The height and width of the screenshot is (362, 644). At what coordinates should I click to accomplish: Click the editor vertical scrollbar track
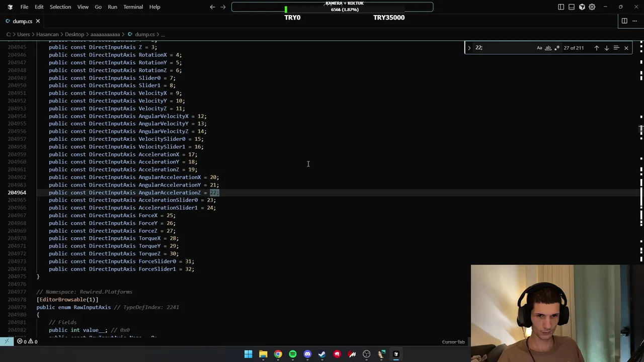(641, 189)
